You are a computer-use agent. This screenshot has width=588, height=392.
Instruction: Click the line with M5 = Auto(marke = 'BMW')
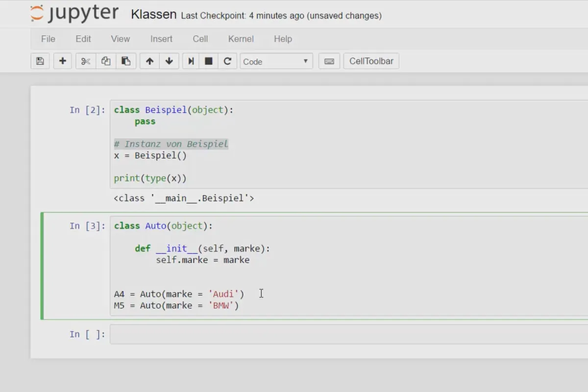(176, 306)
